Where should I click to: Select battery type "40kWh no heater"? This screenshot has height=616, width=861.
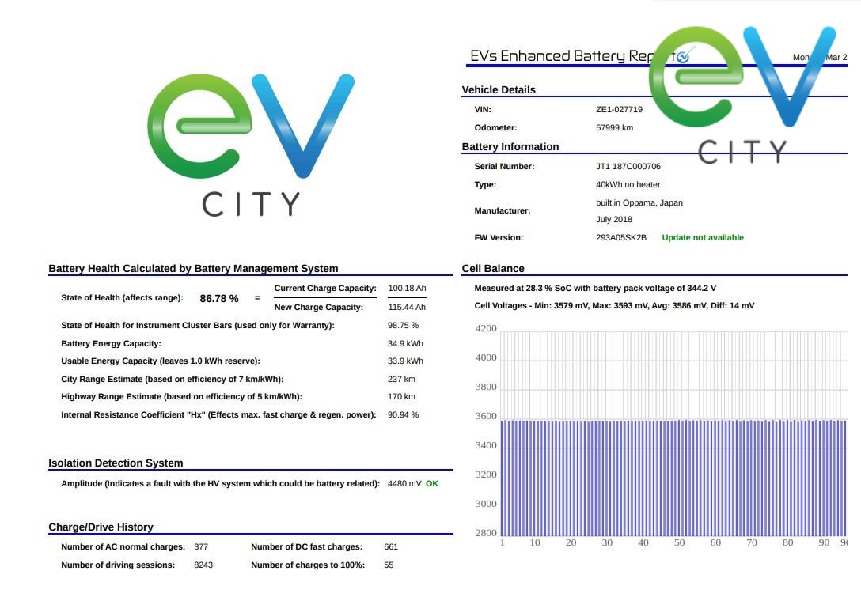click(628, 185)
